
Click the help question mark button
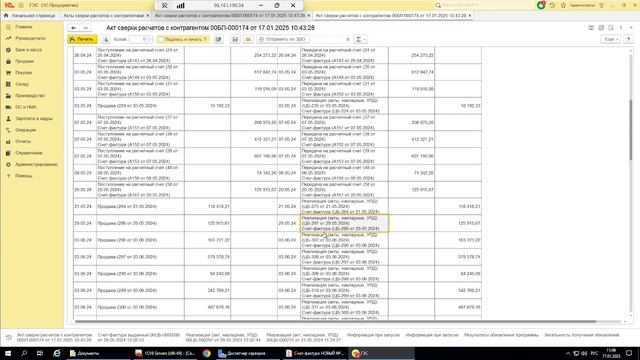click(629, 39)
